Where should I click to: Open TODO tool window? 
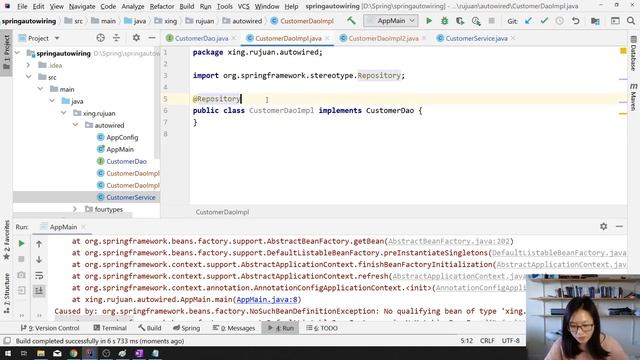click(322, 328)
